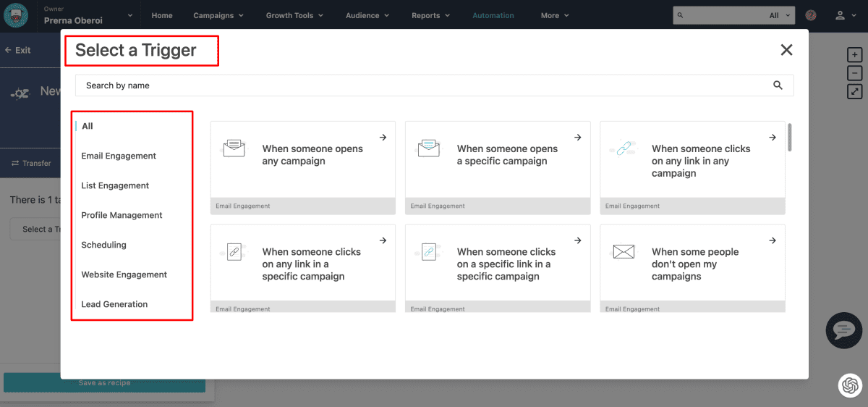This screenshot has height=407, width=868.
Task: Choose 'When some people don't open my campaigns'
Action: (x=692, y=264)
